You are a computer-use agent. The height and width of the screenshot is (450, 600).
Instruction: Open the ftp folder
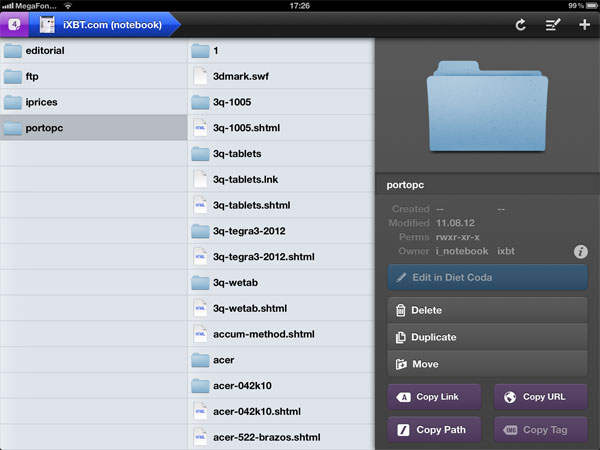click(93, 77)
